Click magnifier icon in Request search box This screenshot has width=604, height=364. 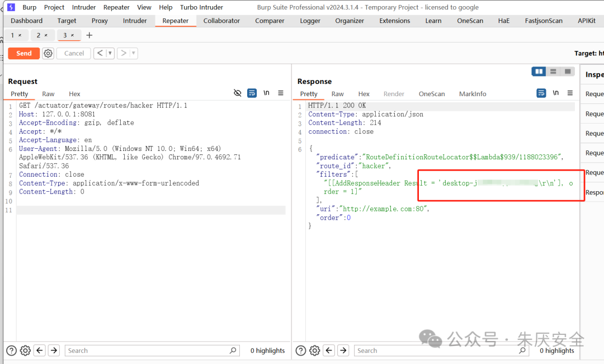(x=233, y=351)
